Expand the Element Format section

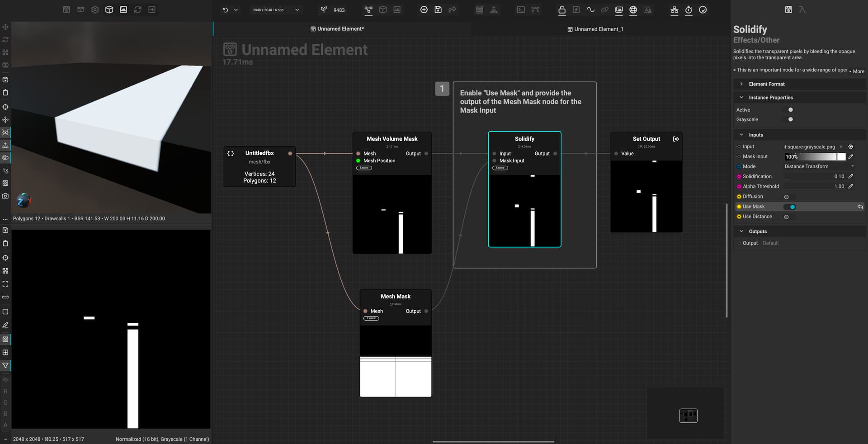click(767, 84)
